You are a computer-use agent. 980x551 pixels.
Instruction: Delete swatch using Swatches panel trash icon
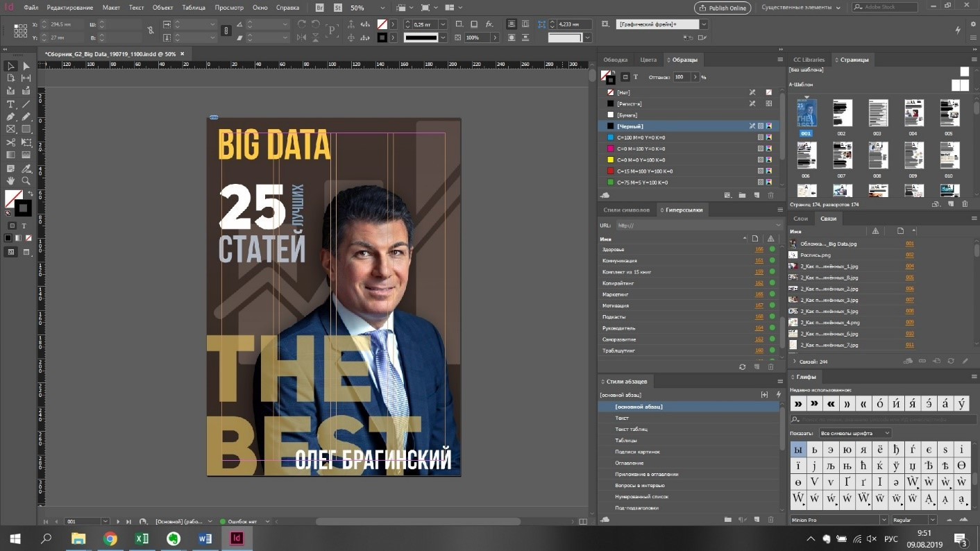(x=770, y=195)
